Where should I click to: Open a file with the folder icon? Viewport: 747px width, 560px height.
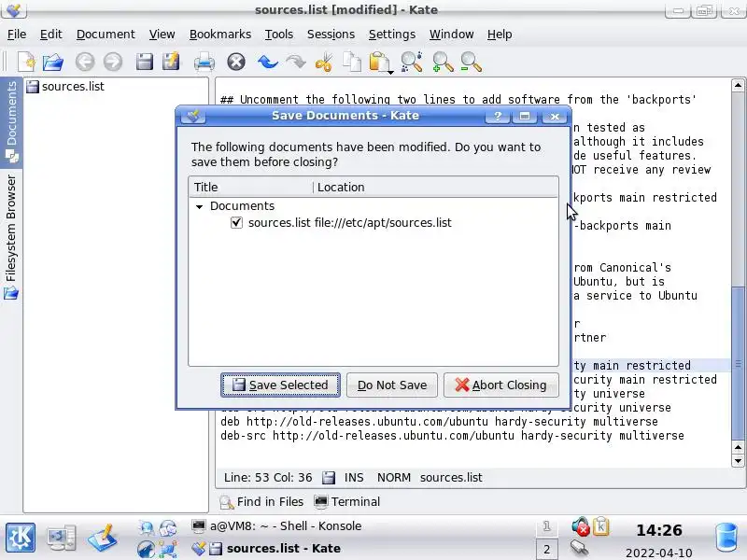pos(53,62)
